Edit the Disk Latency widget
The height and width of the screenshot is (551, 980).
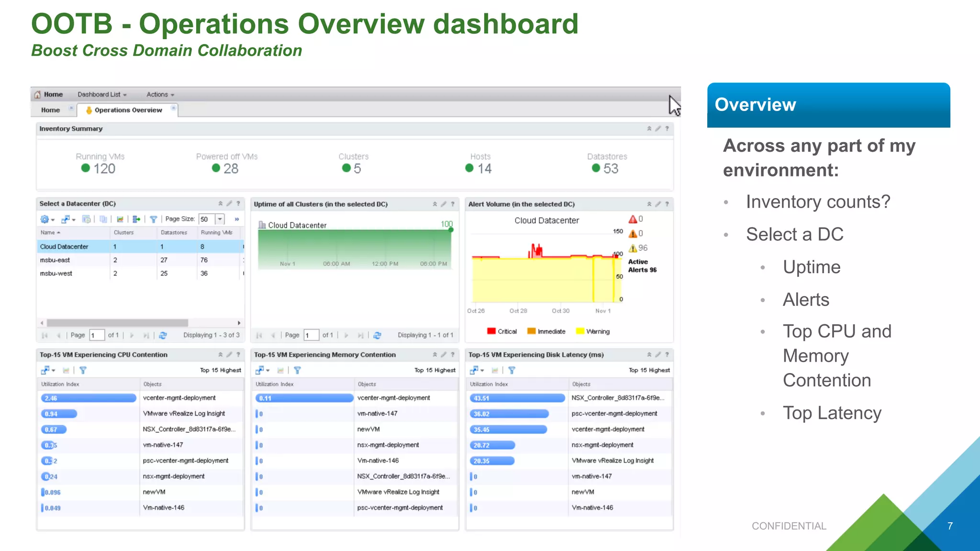pos(658,354)
